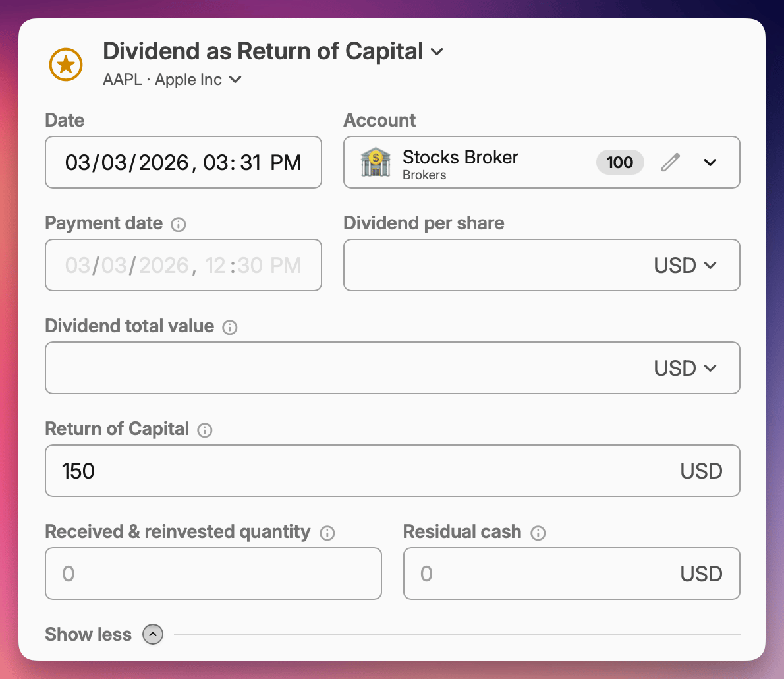Click the Received & reinvested quantity info icon

(x=327, y=533)
